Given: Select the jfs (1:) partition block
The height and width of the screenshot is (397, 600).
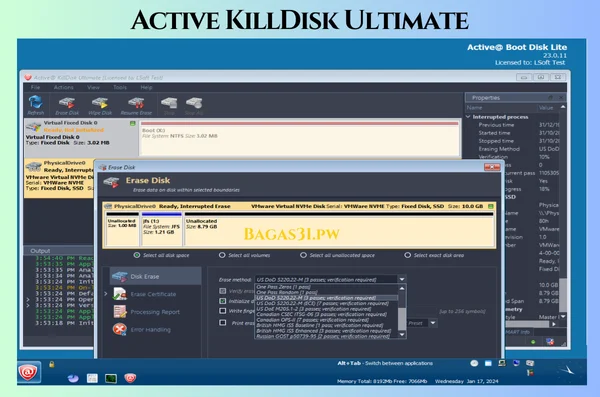Looking at the screenshot, I should (x=161, y=229).
